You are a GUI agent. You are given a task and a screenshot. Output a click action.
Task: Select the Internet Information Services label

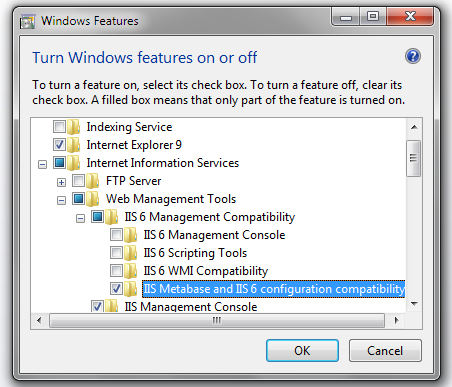pos(163,163)
